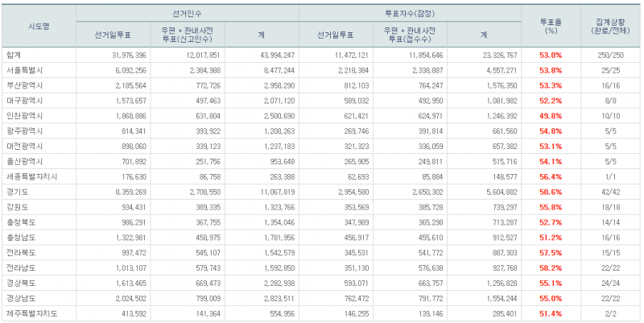Select the 대구광역시 row label
The image size is (644, 323).
pos(24,101)
